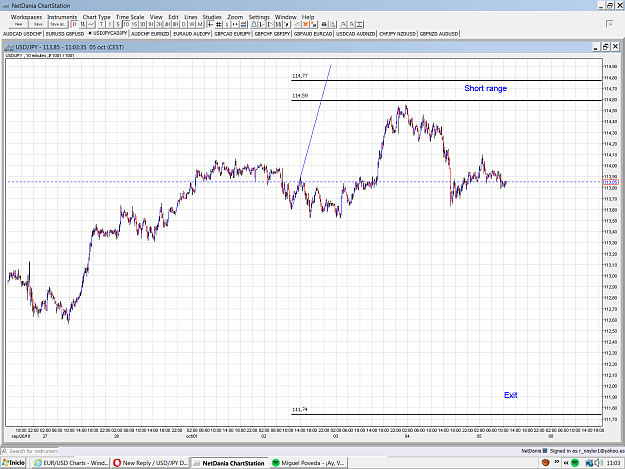Switch to the AUDCAD USDCHF workspace tab
The image size is (625, 469).
click(22, 34)
